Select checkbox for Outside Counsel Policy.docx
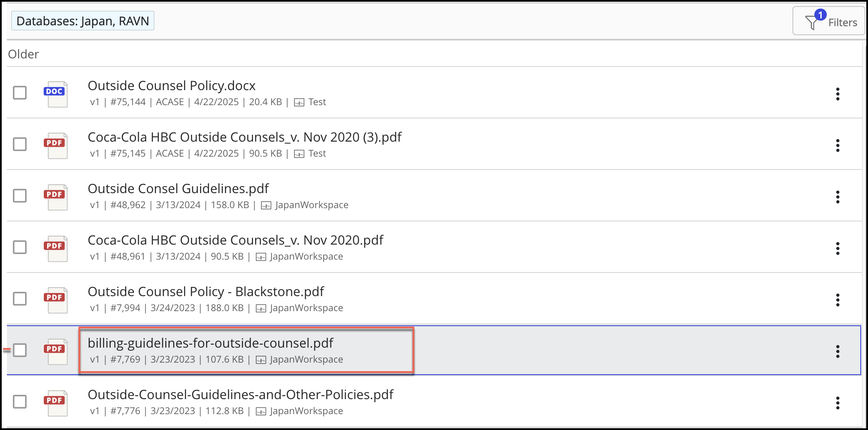 [x=20, y=93]
